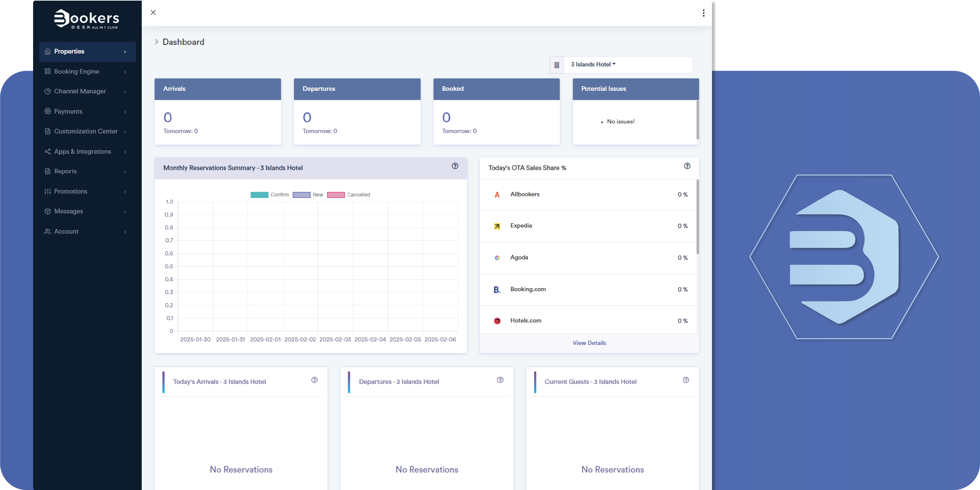The width and height of the screenshot is (980, 490).
Task: Click the help icon on OTA Sales Share
Action: click(x=687, y=166)
